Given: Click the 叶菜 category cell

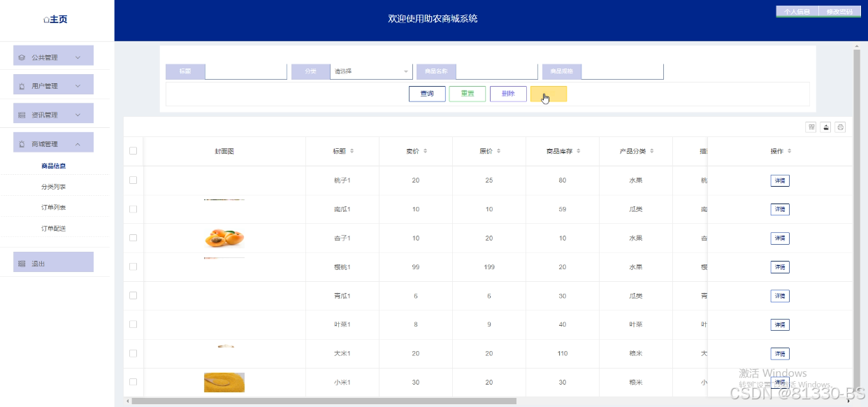Looking at the screenshot, I should pos(636,324).
